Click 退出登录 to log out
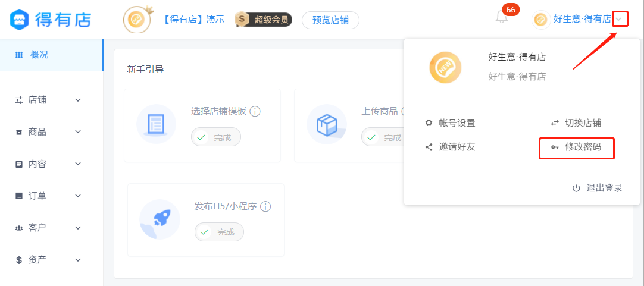The height and width of the screenshot is (286, 644). [598, 188]
